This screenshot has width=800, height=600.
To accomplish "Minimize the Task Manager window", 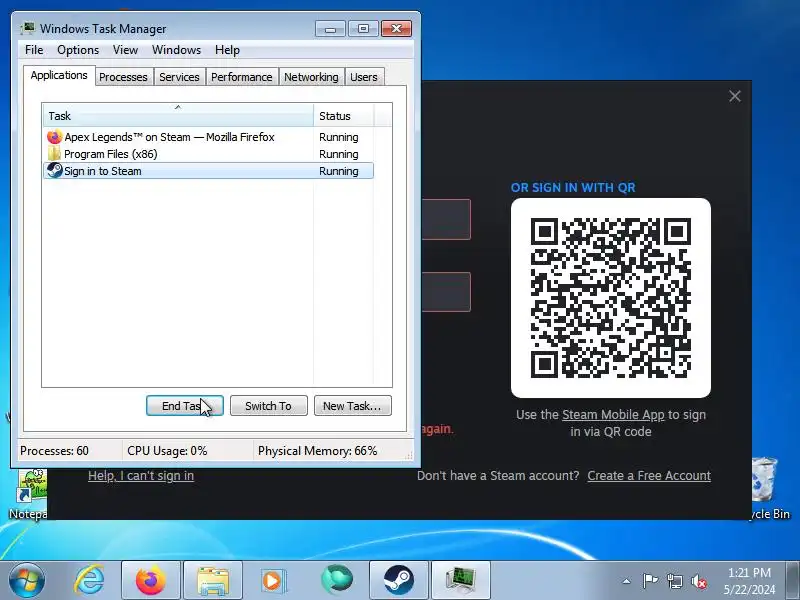I will click(x=330, y=29).
